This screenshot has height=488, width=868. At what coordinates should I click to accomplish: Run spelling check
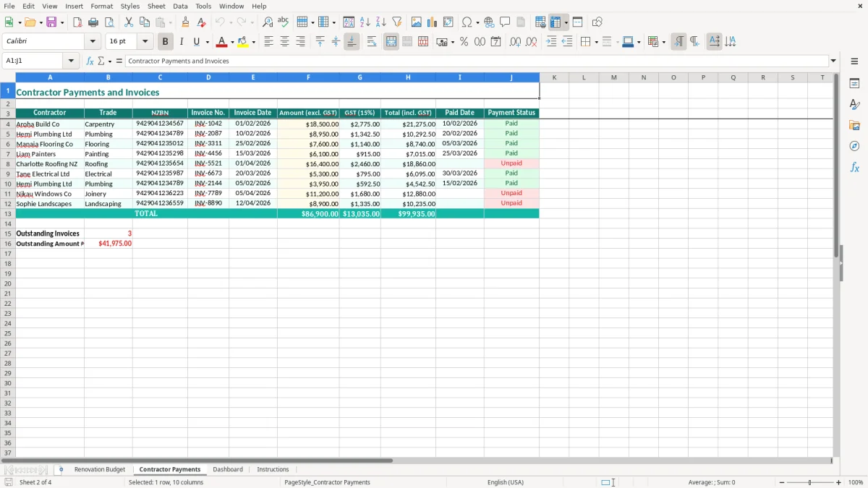point(283,22)
